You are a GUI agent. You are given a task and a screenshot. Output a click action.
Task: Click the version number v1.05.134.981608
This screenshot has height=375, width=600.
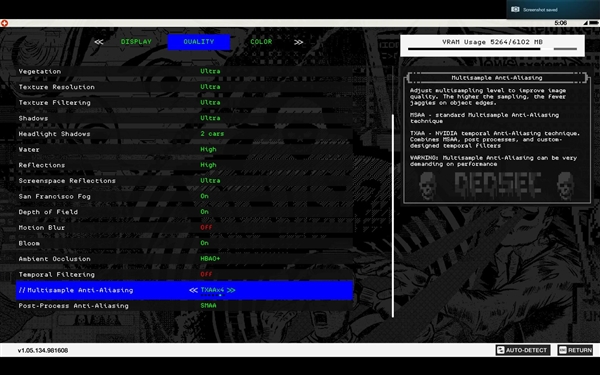pos(43,351)
